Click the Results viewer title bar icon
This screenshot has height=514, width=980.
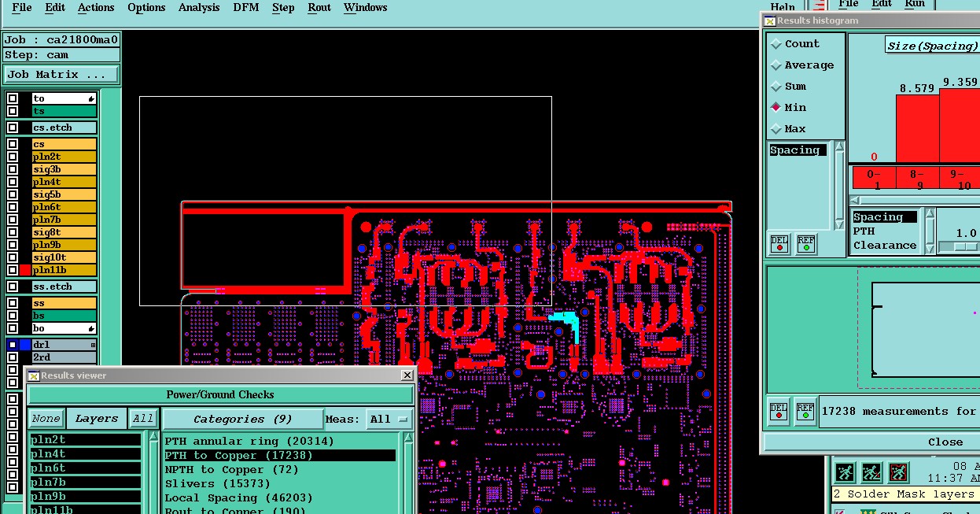(x=34, y=376)
